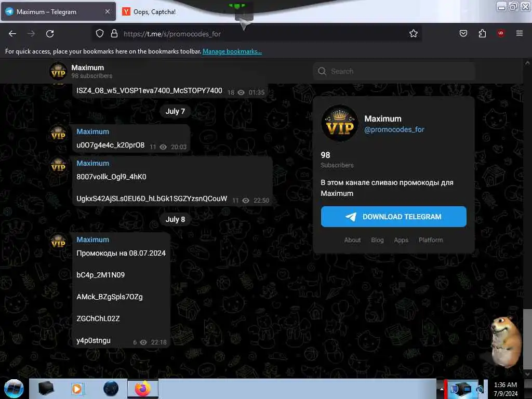Click the search magnifier icon
532x399 pixels.
(322, 71)
